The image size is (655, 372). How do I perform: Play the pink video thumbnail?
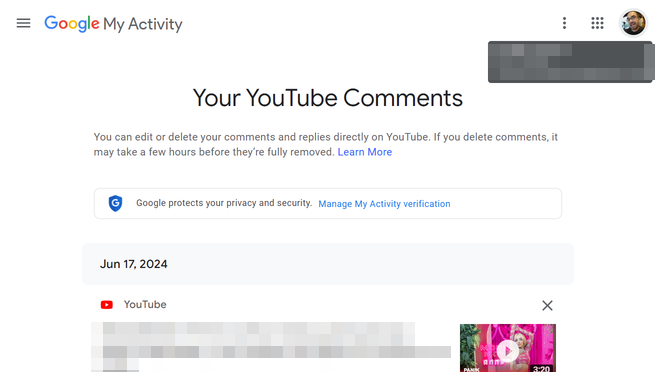(508, 348)
